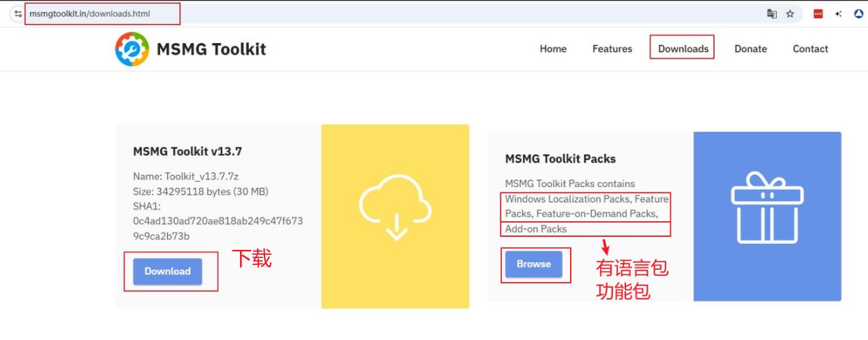Click the site information icon in address bar

(x=18, y=14)
